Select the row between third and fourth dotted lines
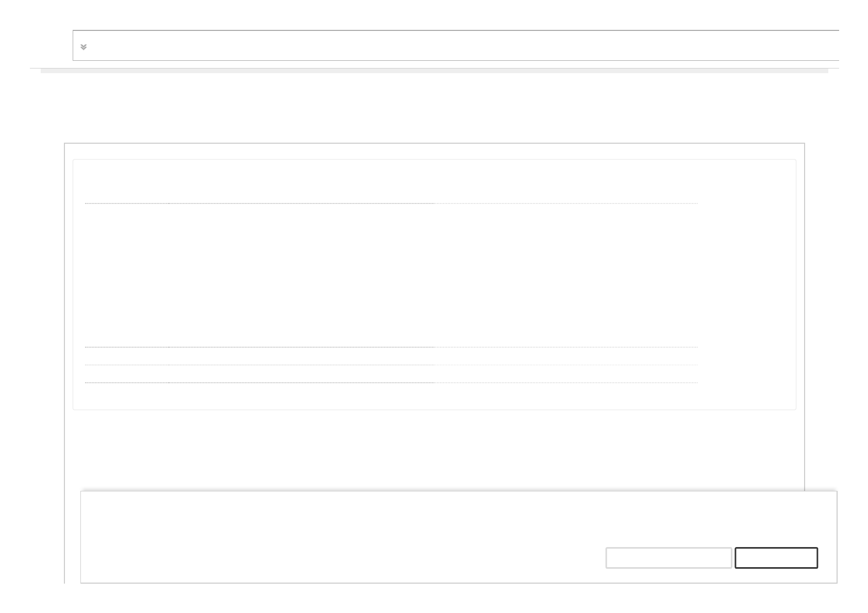The image size is (868, 613). (391, 374)
